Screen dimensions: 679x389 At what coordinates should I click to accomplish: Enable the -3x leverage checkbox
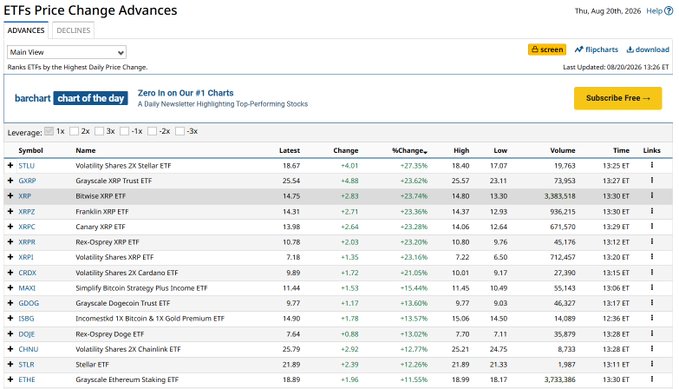(180, 131)
